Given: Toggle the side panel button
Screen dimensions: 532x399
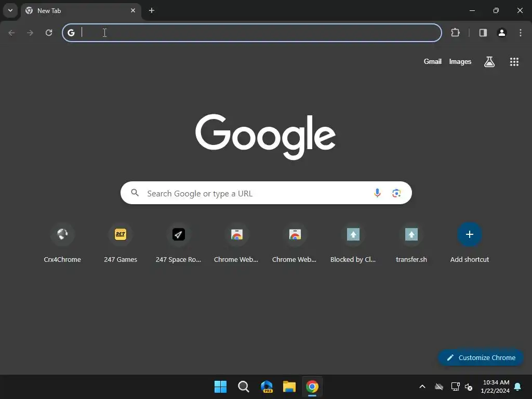Looking at the screenshot, I should [x=483, y=33].
